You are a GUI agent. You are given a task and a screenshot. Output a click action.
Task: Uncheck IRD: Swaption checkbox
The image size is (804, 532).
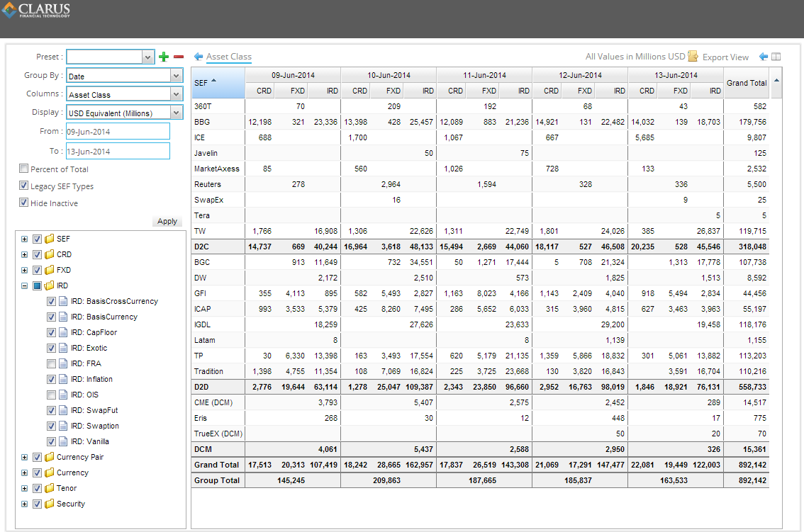tap(51, 426)
